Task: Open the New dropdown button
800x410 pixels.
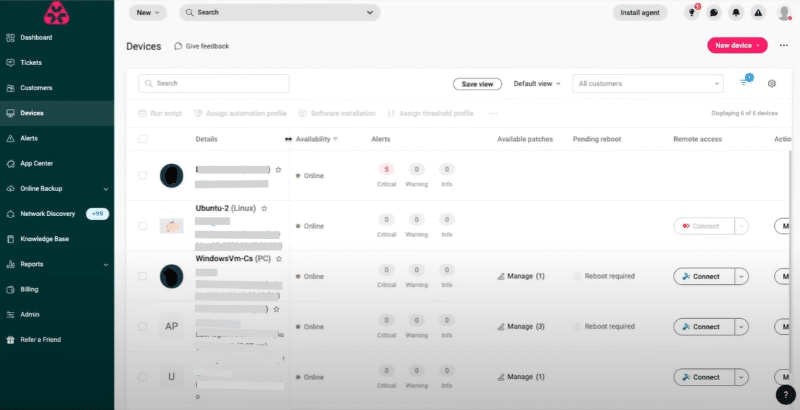Action: click(147, 13)
